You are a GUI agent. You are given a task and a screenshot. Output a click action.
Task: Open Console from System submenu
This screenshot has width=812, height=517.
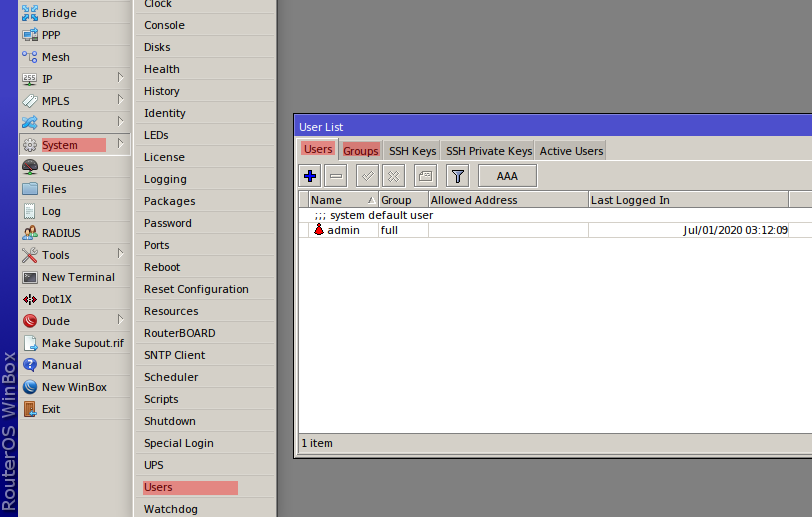click(x=205, y=25)
